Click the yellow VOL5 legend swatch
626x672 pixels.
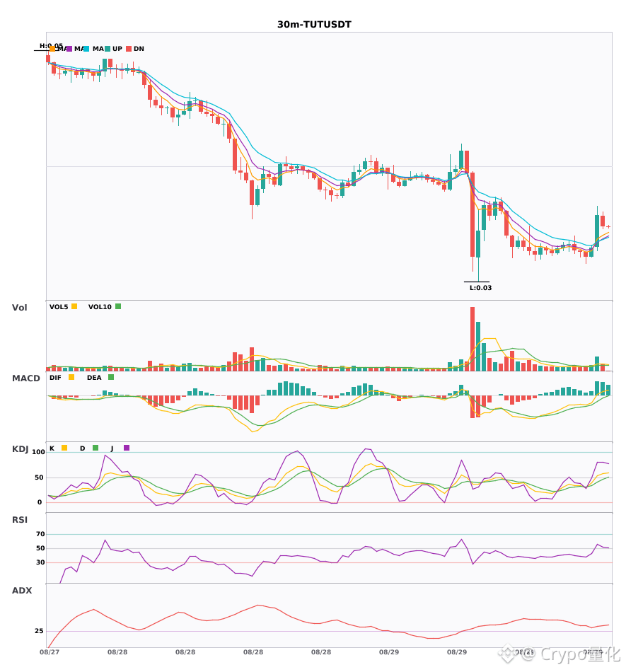74,306
